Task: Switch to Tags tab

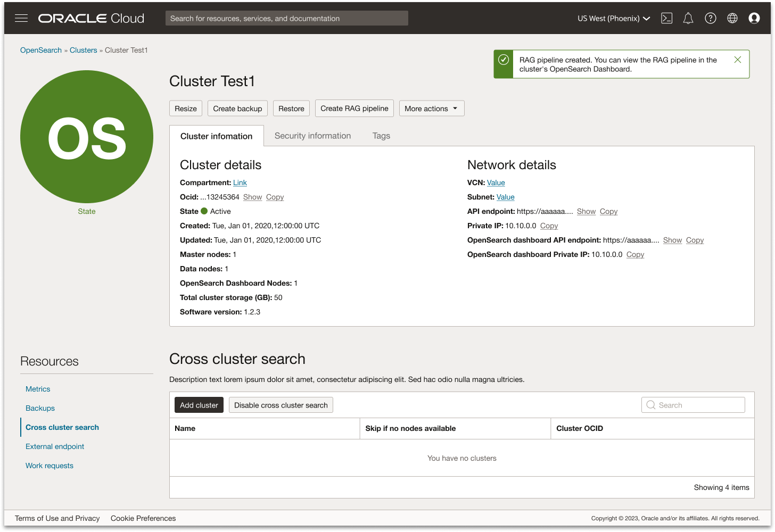Action: click(x=382, y=136)
